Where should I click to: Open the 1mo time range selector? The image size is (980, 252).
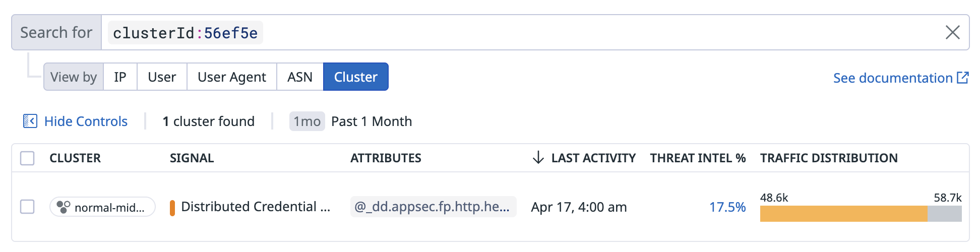coord(307,121)
